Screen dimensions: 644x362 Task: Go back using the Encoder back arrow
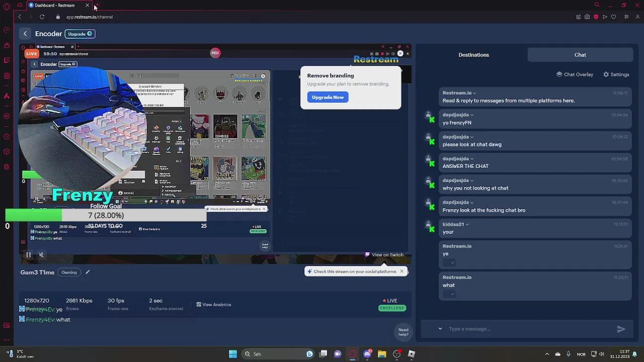coord(25,34)
